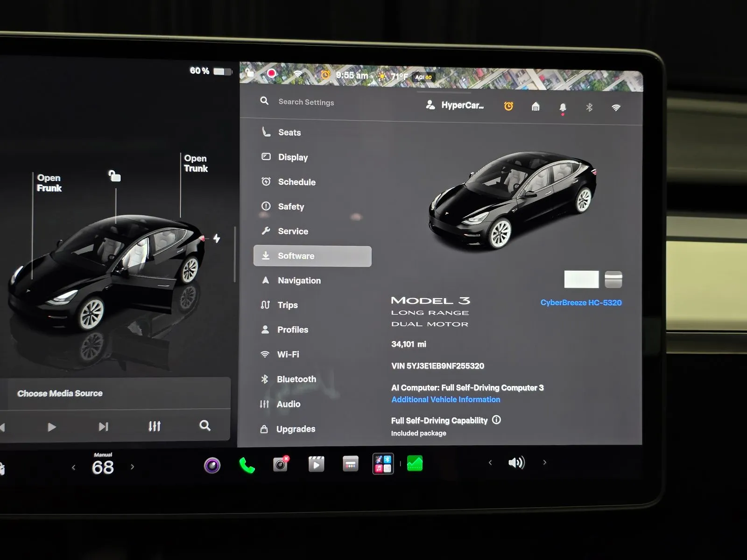This screenshot has width=747, height=560.
Task: Click the speaker volume icon
Action: [516, 462]
